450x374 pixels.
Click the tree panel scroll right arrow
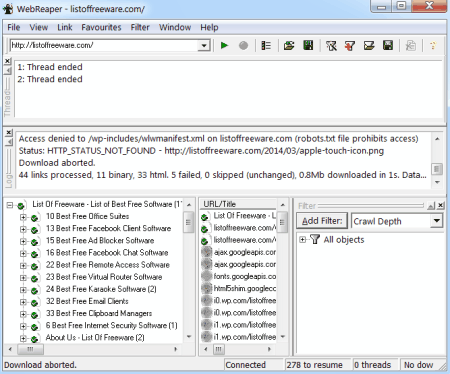176,349
